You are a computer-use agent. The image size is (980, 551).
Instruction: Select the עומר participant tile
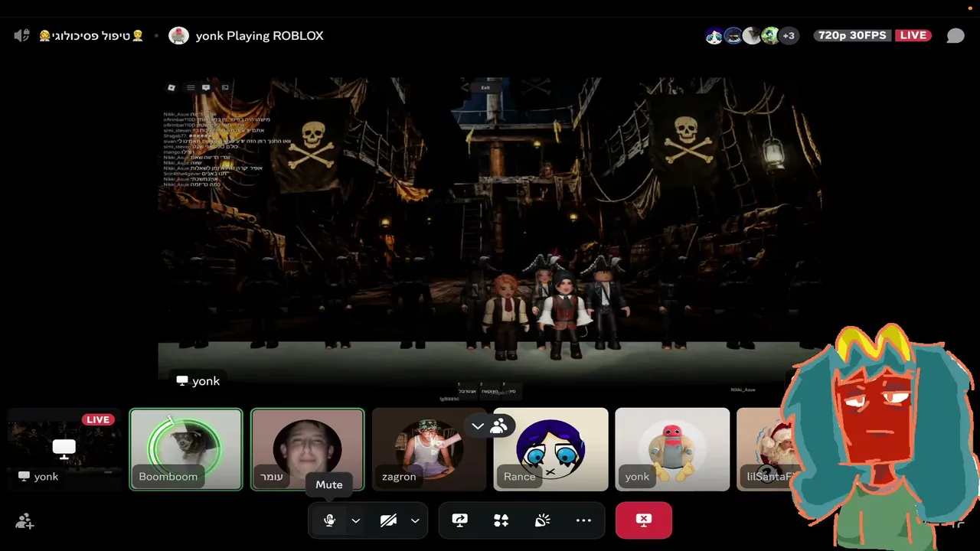coord(308,449)
